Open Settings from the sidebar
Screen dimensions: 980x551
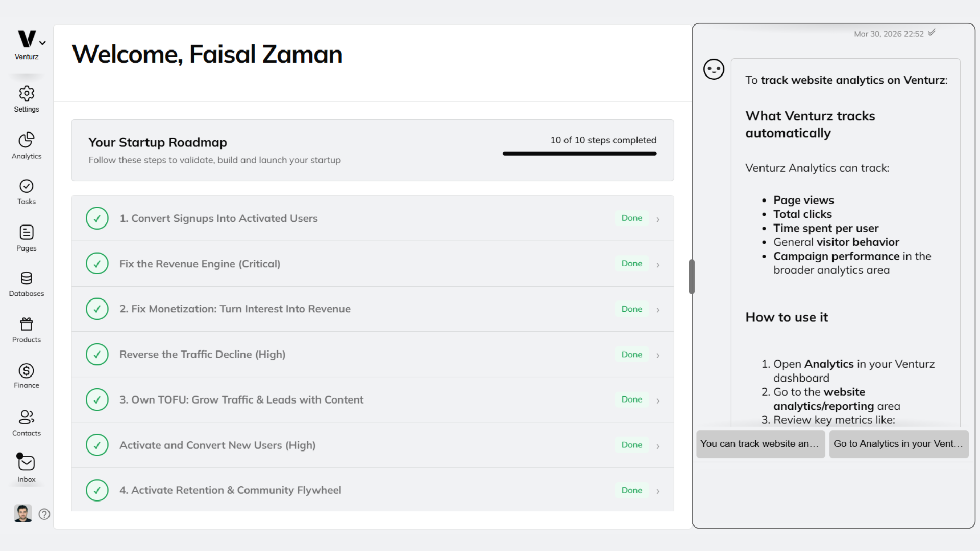point(26,98)
